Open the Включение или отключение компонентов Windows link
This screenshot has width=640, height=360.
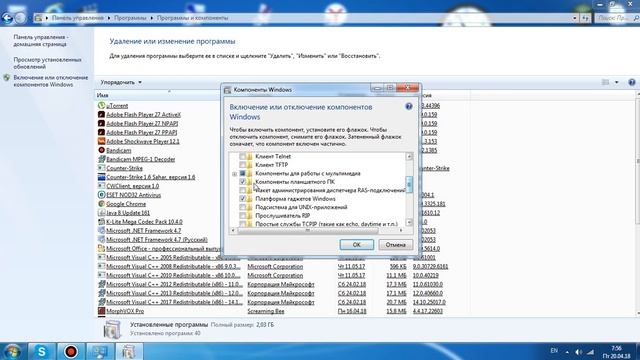(51, 81)
